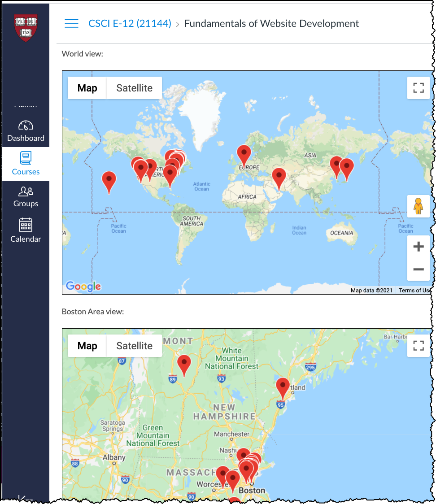The width and height of the screenshot is (436, 504).
Task: Click the marker near Portland, Maine
Action: [x=283, y=387]
